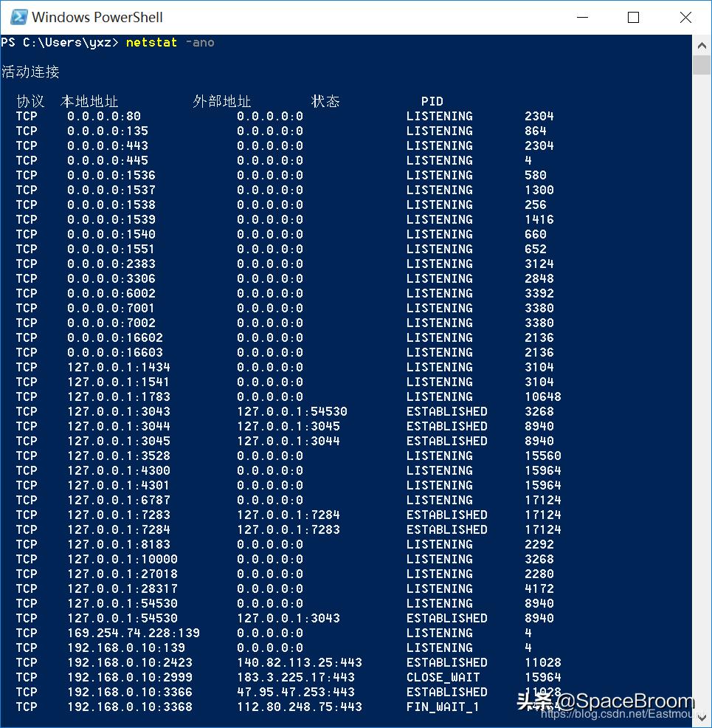This screenshot has width=712, height=728.
Task: Click foreign address 112.80.248.75:443
Action: point(300,707)
